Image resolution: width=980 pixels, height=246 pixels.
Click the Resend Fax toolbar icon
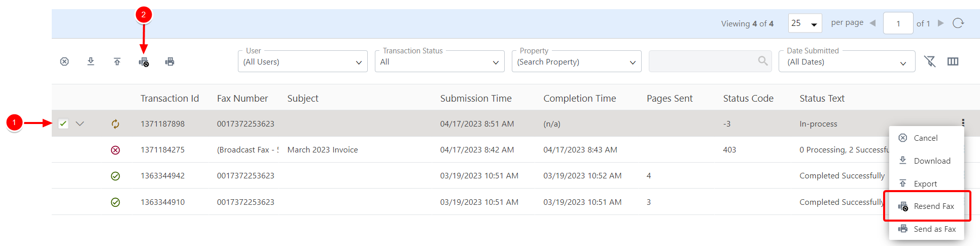[x=144, y=62]
